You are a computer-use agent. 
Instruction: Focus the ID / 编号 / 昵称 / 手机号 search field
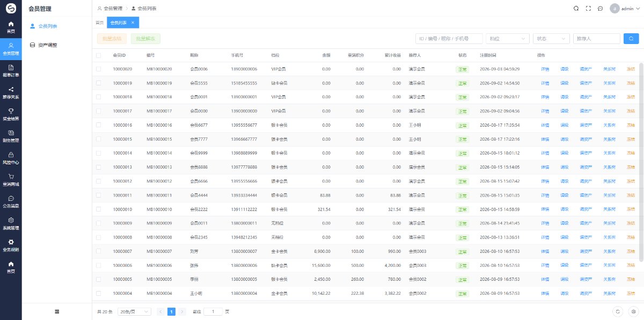[x=449, y=39]
